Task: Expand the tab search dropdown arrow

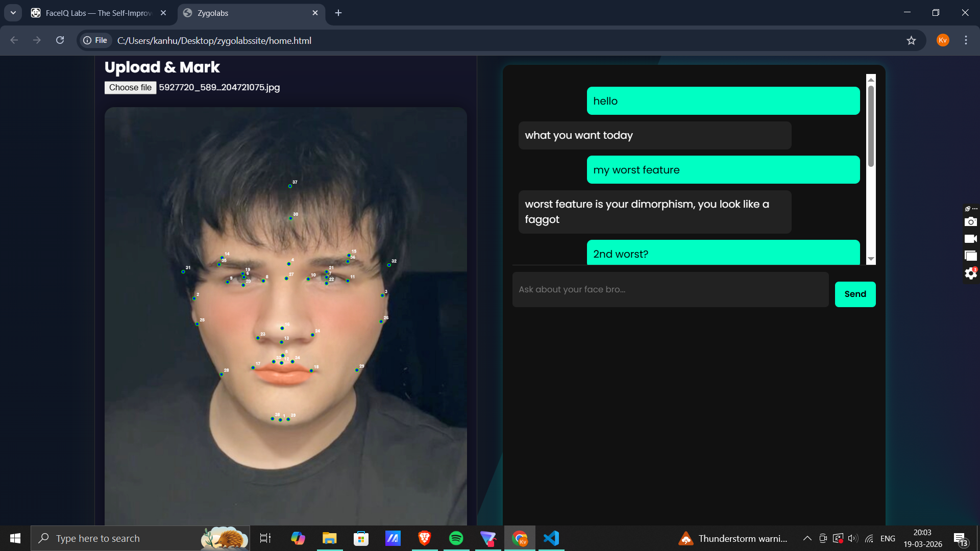Action: [x=13, y=13]
